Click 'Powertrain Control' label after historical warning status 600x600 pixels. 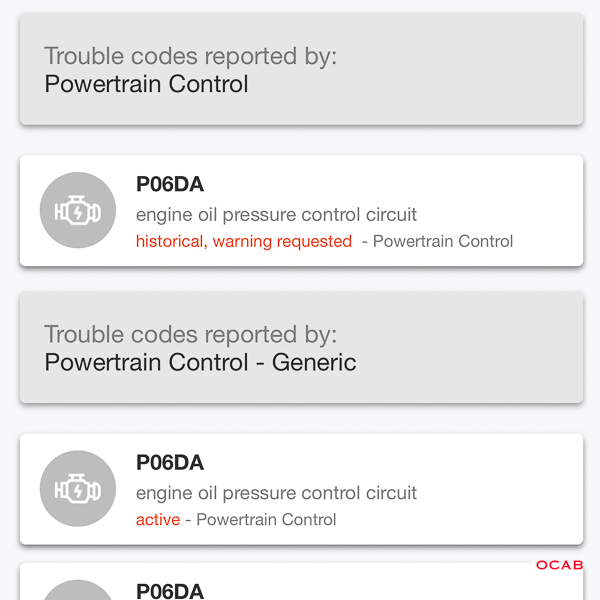[443, 241]
